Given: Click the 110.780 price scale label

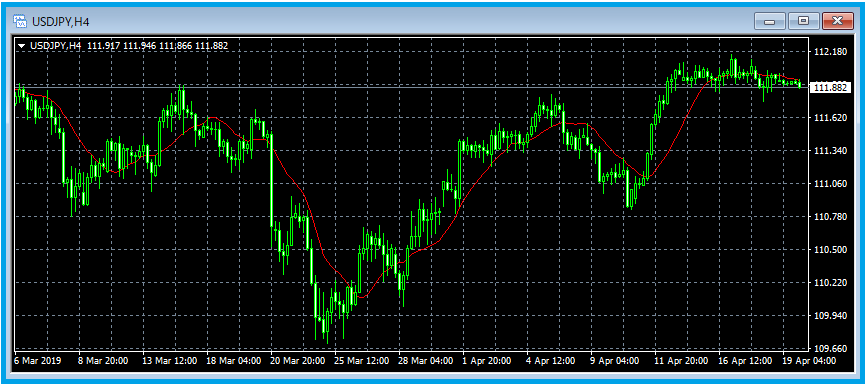Looking at the screenshot, I should click(x=830, y=216).
